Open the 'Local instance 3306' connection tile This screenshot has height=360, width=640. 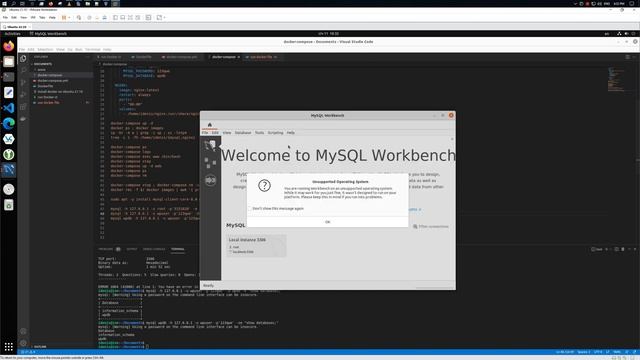point(256,245)
